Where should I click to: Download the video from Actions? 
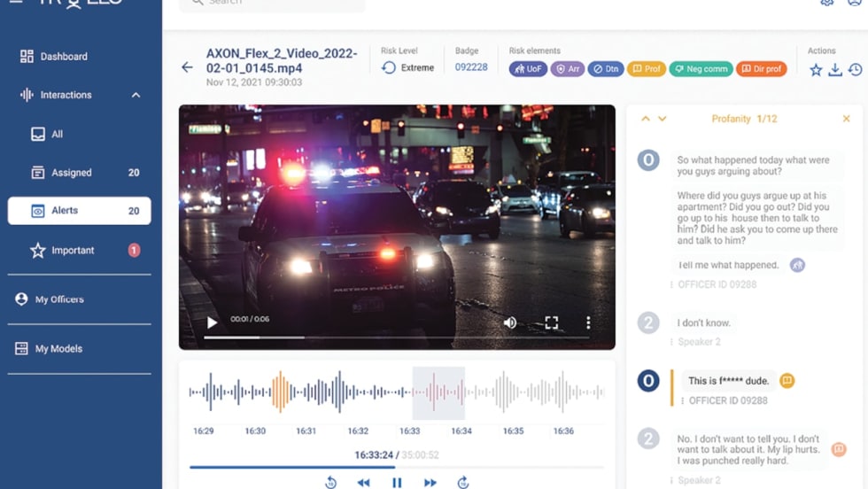(x=835, y=70)
